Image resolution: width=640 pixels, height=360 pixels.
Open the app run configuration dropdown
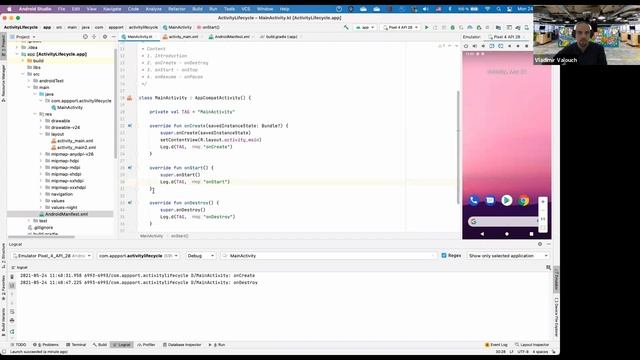tap(365, 27)
